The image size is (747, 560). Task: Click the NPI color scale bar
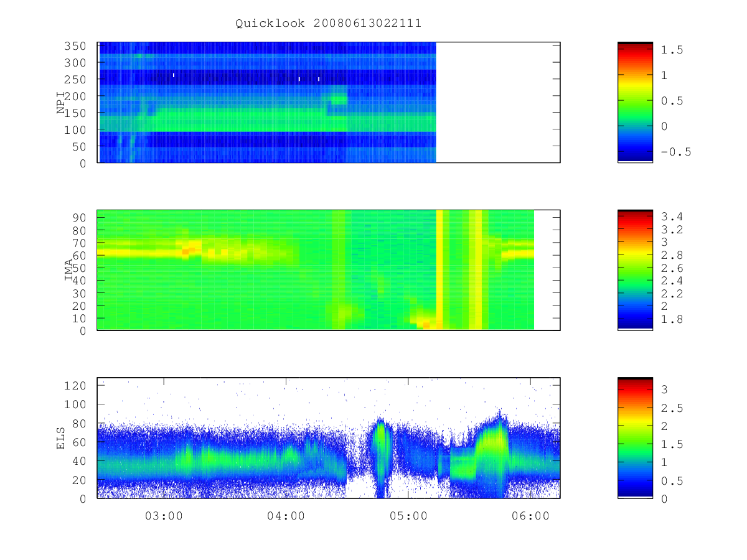click(635, 103)
